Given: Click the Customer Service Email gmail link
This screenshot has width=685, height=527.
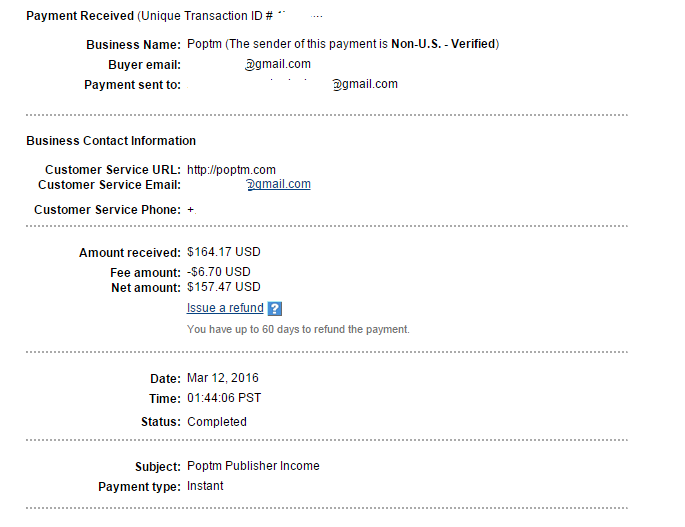Looking at the screenshot, I should (279, 184).
